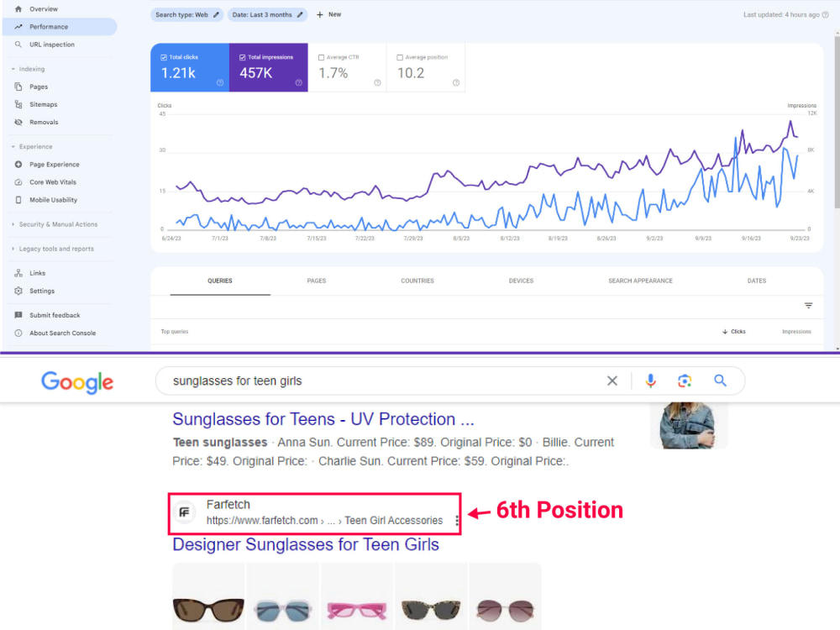Viewport: 840px width, 630px height.
Task: Click the voice search microphone icon
Action: tap(650, 381)
